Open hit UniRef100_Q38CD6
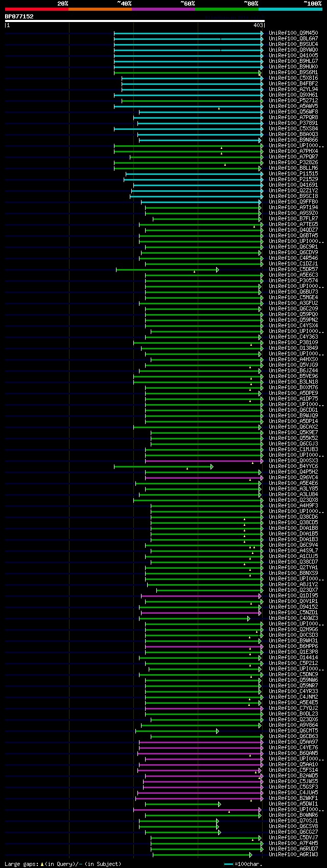This screenshot has width=327, height=868. [293, 517]
